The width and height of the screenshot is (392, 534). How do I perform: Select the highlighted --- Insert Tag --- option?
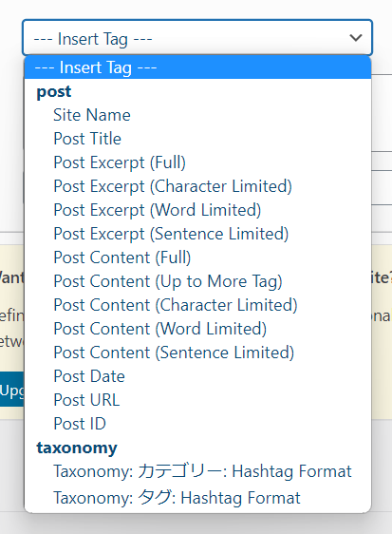(x=197, y=67)
